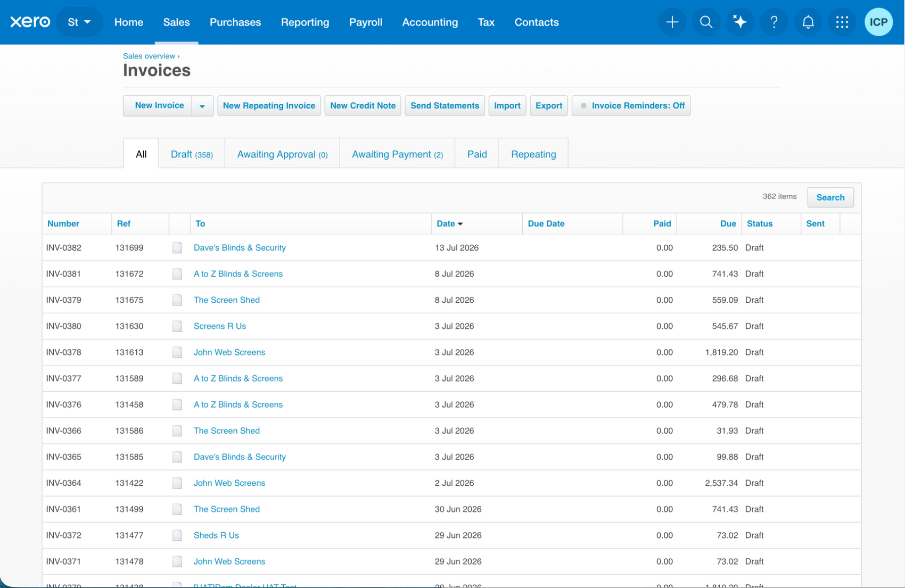Open global search magnifier icon
This screenshot has height=588, width=905.
[x=706, y=22]
